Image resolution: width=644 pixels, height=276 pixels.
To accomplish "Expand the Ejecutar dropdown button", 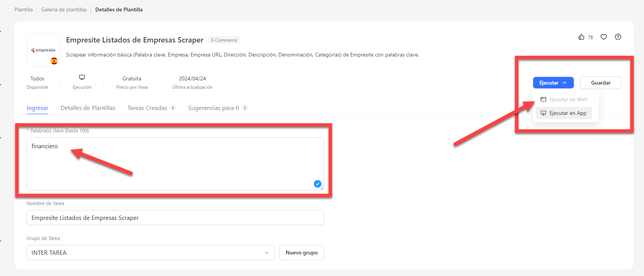I will [x=553, y=83].
